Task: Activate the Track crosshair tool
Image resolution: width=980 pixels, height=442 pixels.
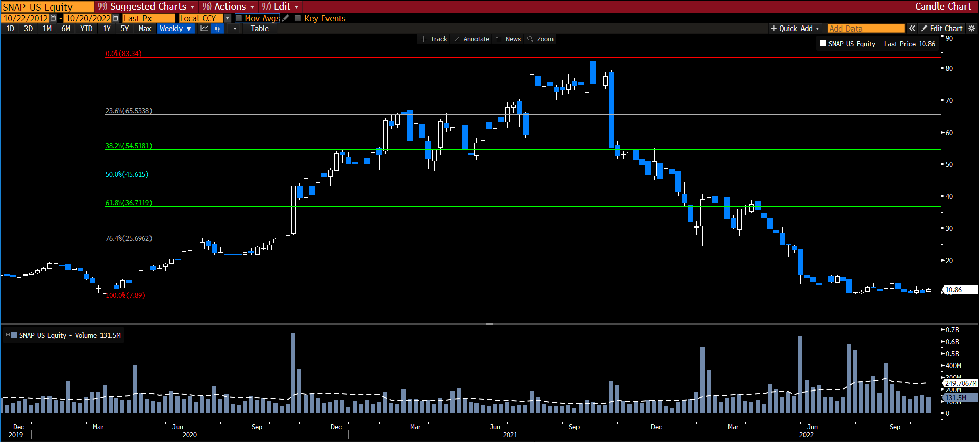Action: point(434,39)
